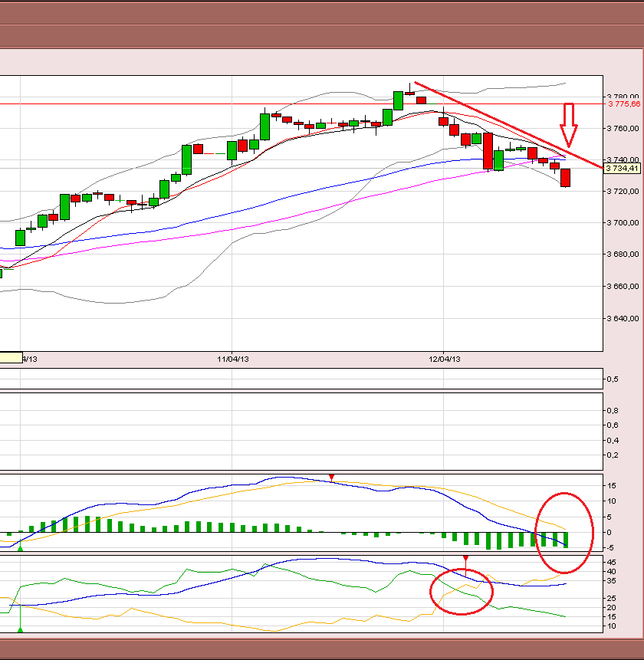The image size is (644, 660).
Task: Click the 3 680,00 price axis label
Action: click(x=623, y=254)
